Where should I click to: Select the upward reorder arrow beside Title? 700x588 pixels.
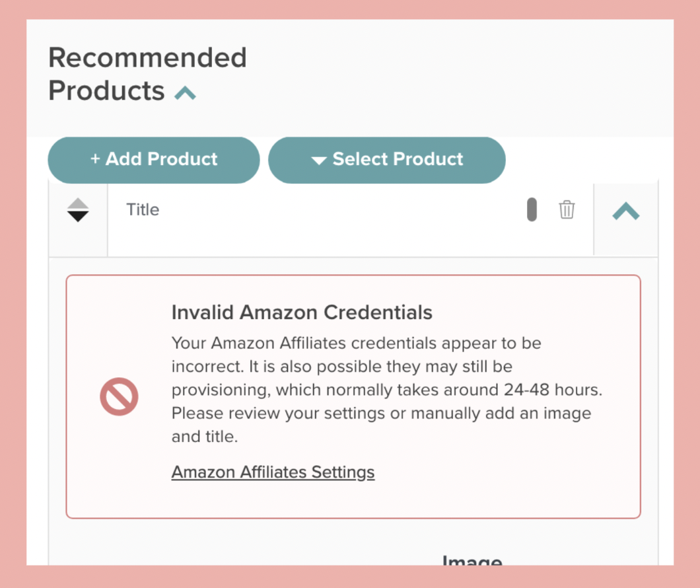(x=77, y=203)
